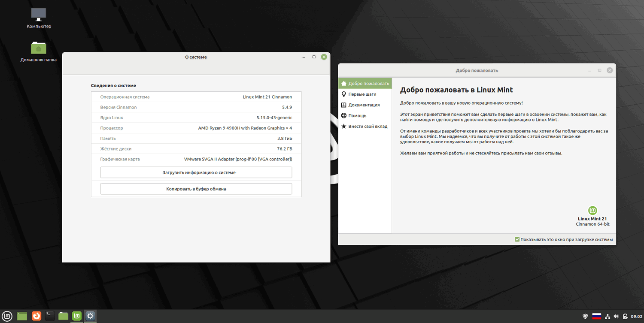This screenshot has width=644, height=323.
Task: Click the AMD Ryzen 9 4900H processor value
Action: [245, 128]
